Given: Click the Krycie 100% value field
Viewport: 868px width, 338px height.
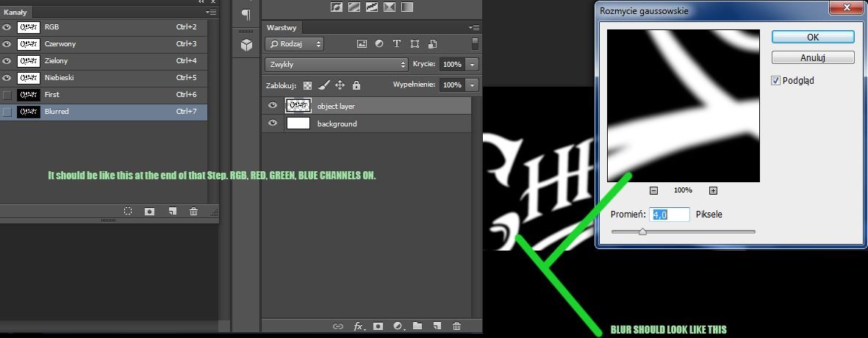Looking at the screenshot, I should (452, 64).
